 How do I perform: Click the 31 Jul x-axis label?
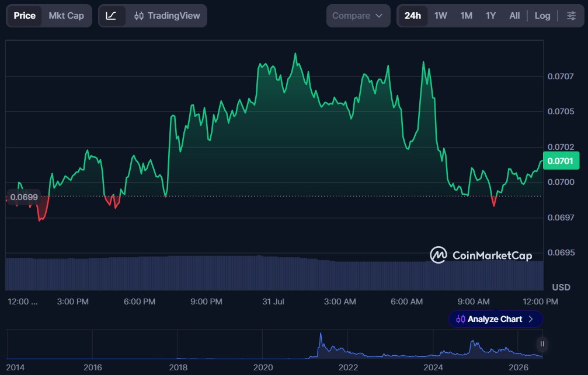[273, 302]
